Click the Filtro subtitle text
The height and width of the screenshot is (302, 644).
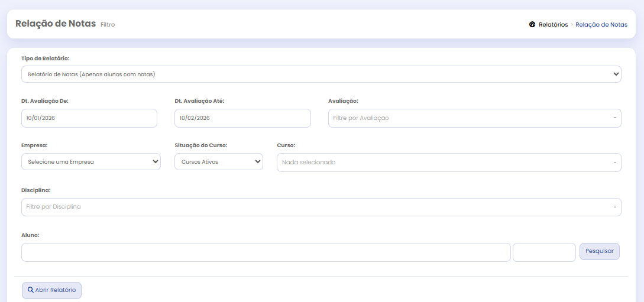pos(108,25)
